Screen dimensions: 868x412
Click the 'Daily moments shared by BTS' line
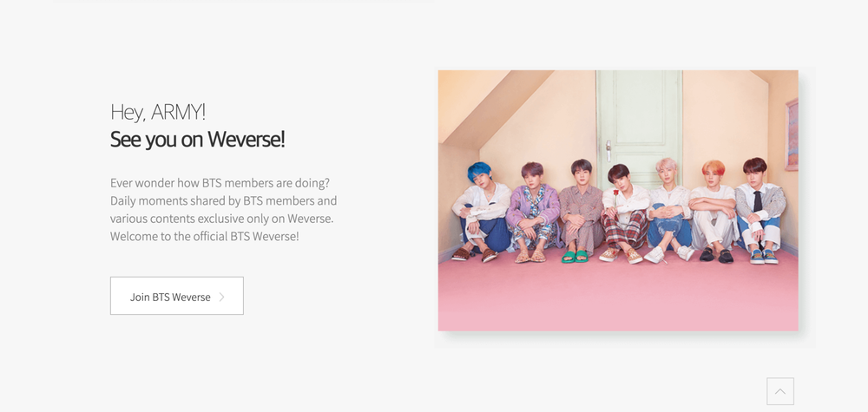223,200
